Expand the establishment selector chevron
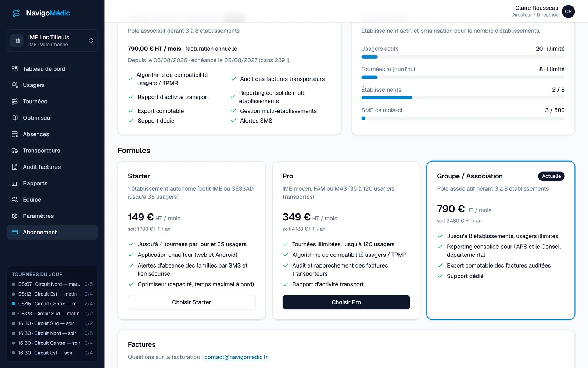The image size is (588, 368). click(x=91, y=40)
